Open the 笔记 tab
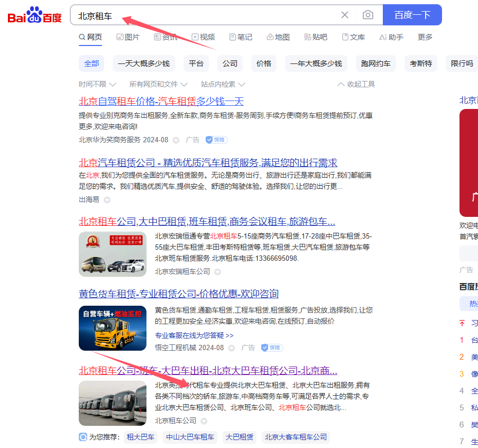The image size is (478, 448). [241, 37]
